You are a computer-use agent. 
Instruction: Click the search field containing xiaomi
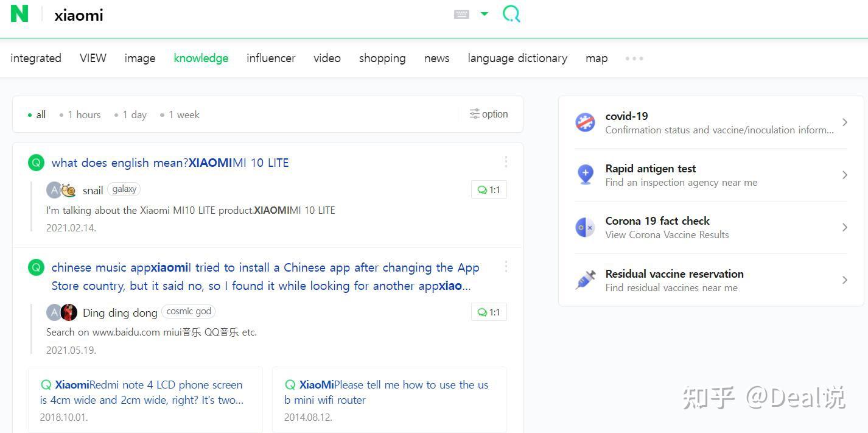point(243,15)
